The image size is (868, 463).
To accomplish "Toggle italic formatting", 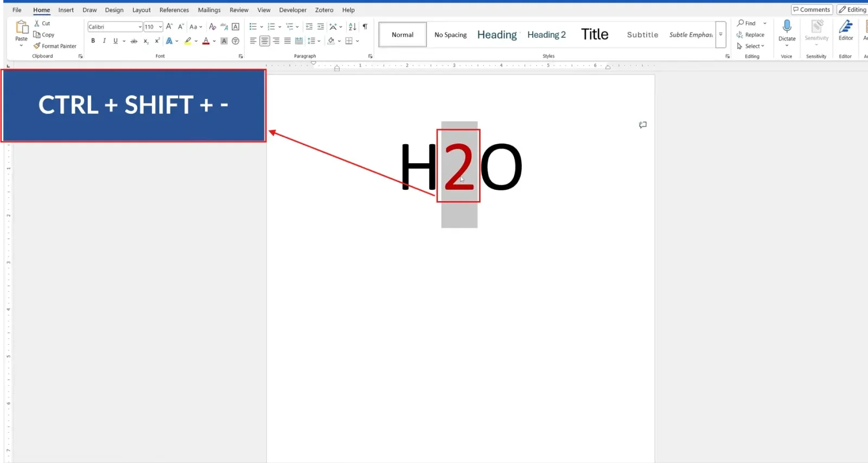I will (104, 41).
